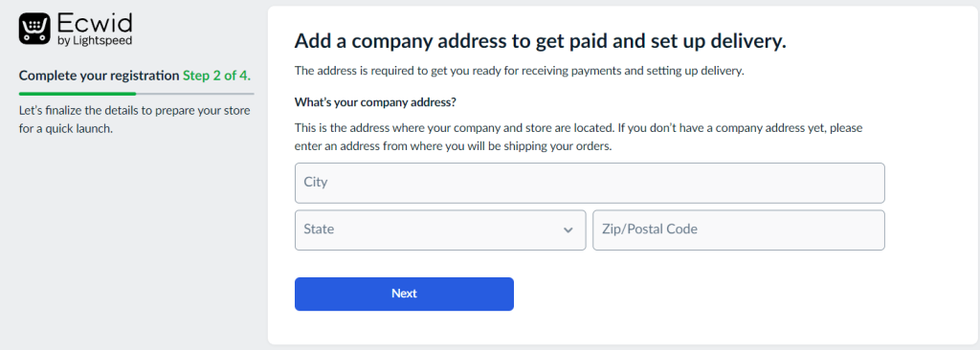Viewport: 980px width, 350px height.
Task: Click the blue Next button
Action: pyautogui.click(x=404, y=294)
